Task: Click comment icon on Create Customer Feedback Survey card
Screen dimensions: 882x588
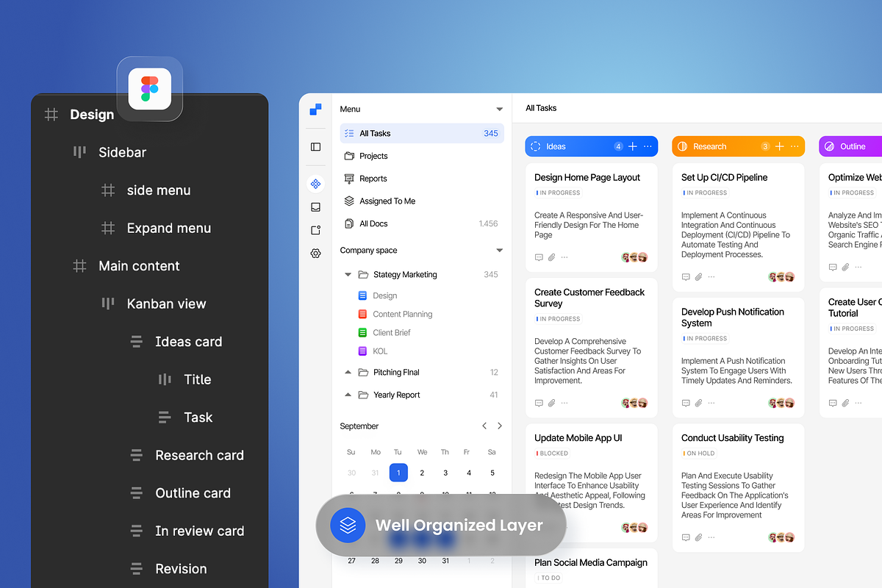Action: 539,403
